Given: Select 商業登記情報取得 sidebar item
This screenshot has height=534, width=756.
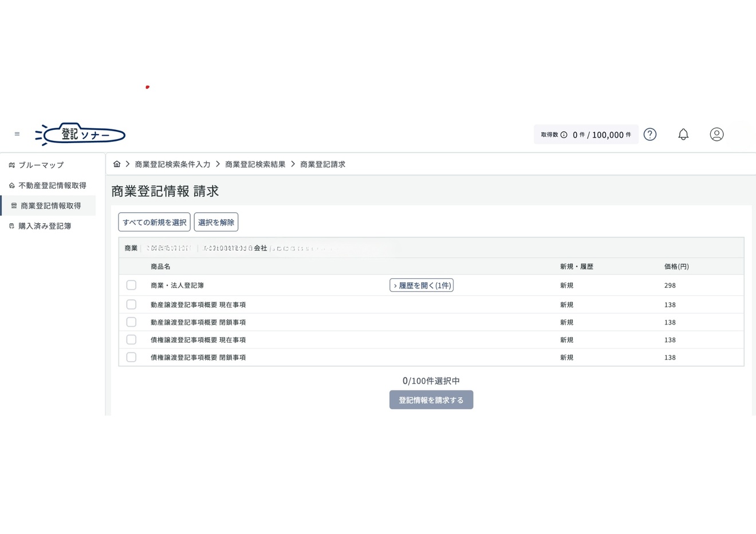Looking at the screenshot, I should click(x=48, y=205).
